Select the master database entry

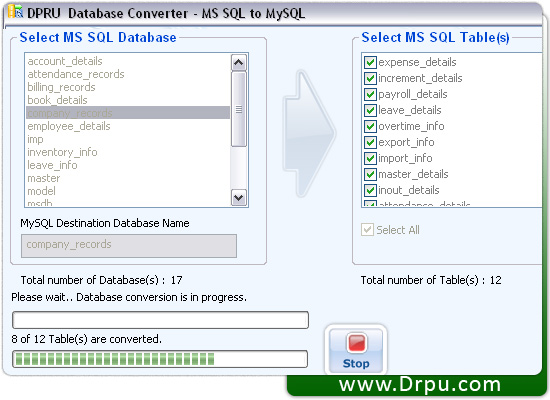pos(44,178)
